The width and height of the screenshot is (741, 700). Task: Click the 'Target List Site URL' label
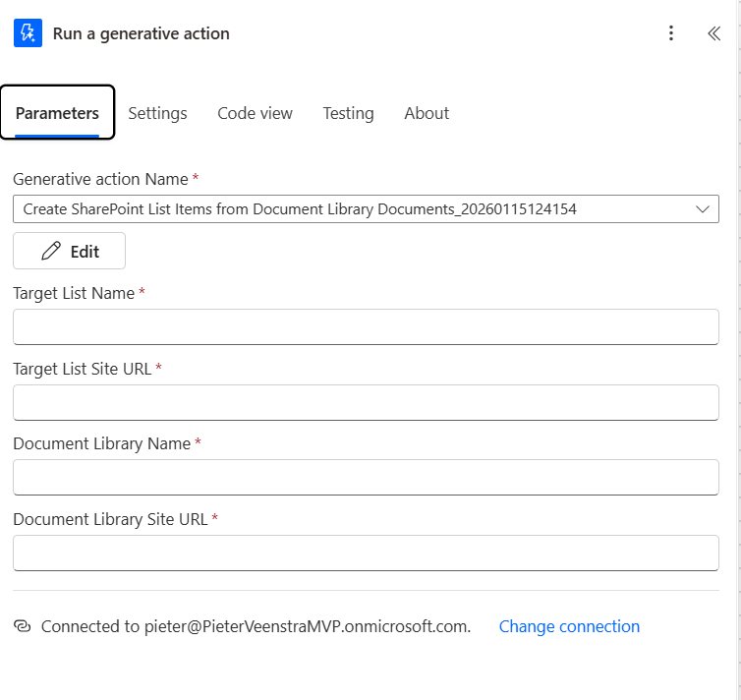tap(83, 369)
